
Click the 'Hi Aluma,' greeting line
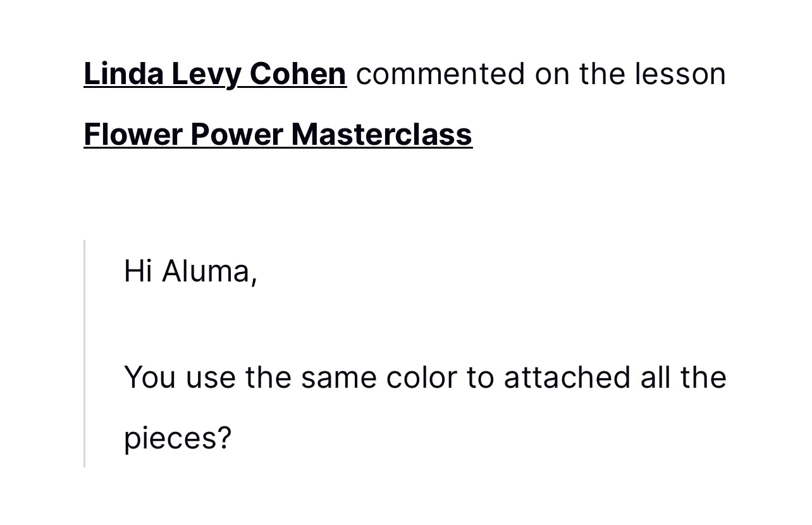point(190,271)
